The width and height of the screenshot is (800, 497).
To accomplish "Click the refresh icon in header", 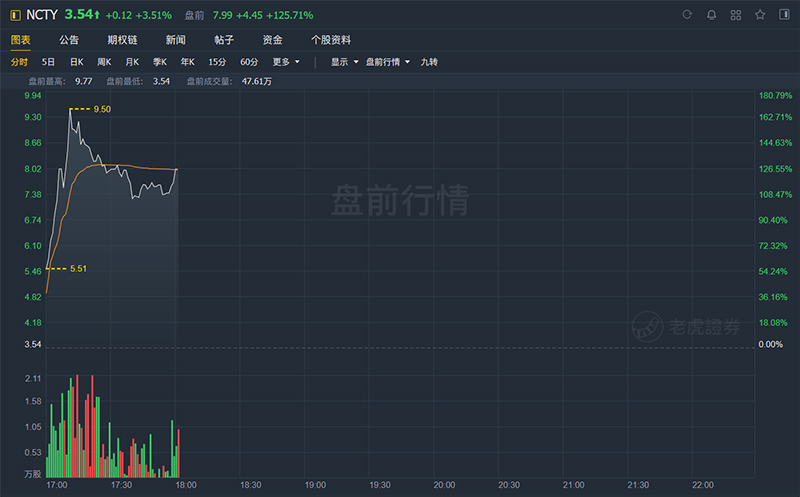I will (x=687, y=15).
